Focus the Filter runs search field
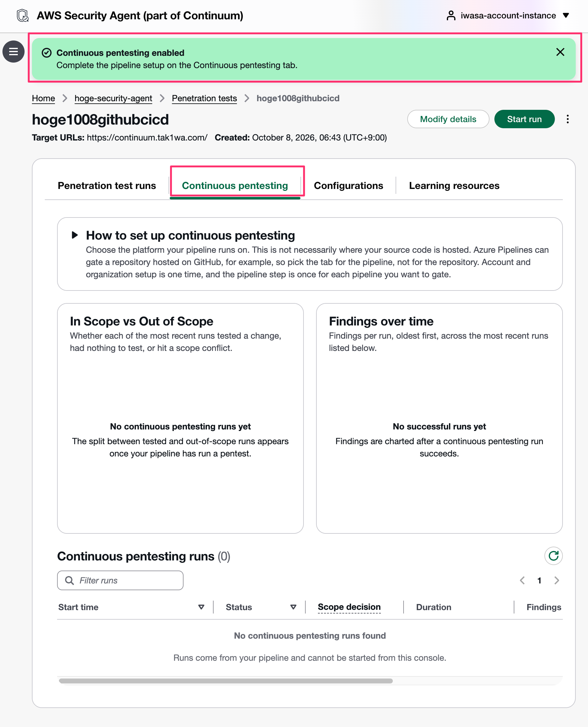588x727 pixels. [120, 580]
